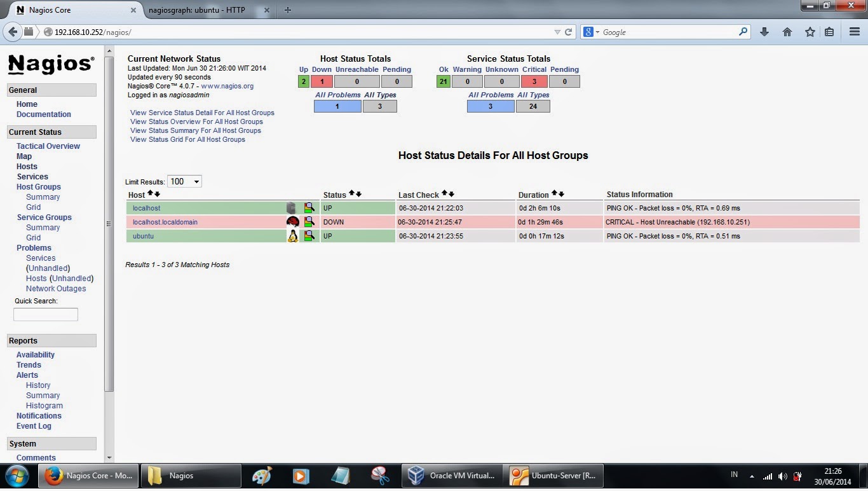View Status Grid For All Host Groups

point(187,139)
